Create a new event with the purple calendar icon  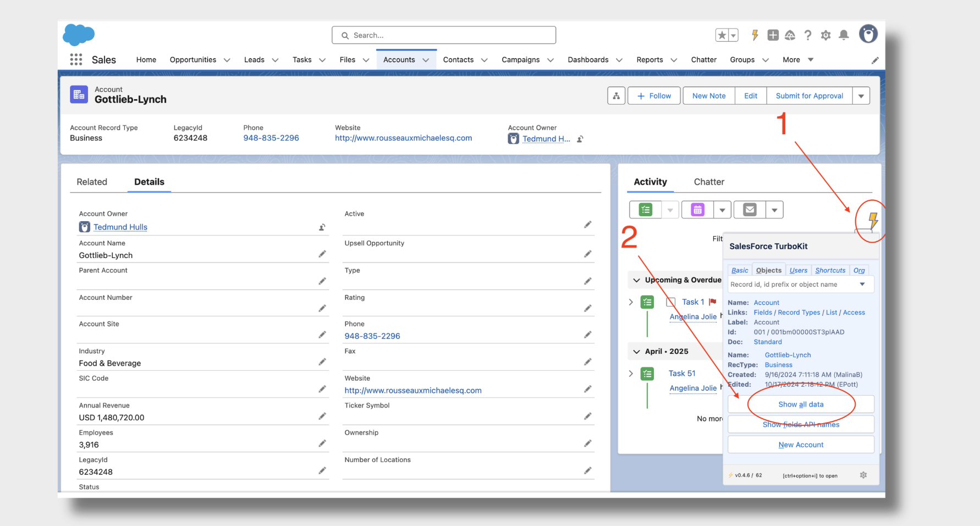697,209
